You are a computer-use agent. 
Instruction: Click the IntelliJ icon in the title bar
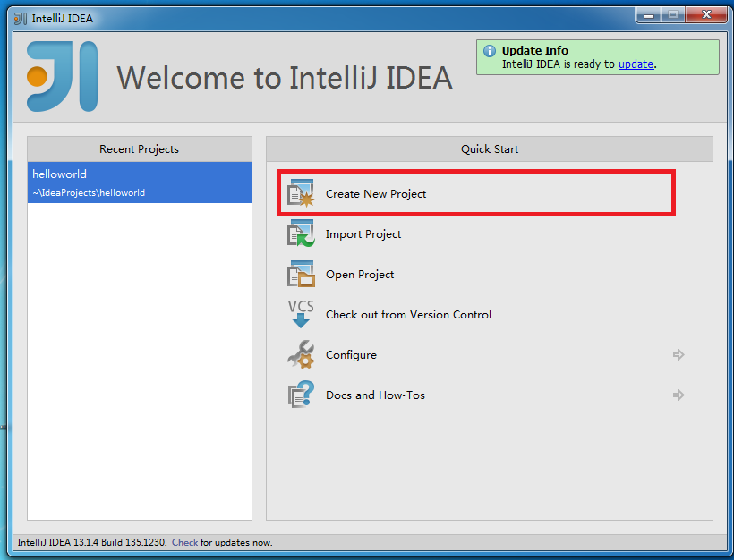pos(20,18)
